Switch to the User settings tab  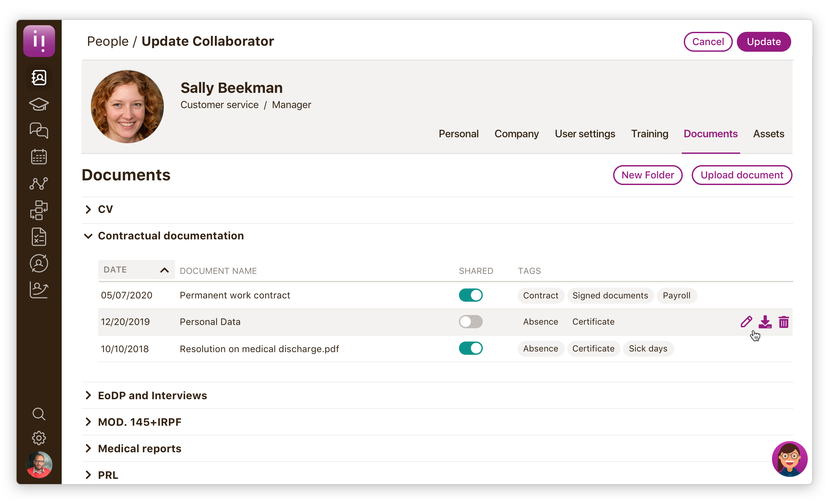pyautogui.click(x=584, y=134)
